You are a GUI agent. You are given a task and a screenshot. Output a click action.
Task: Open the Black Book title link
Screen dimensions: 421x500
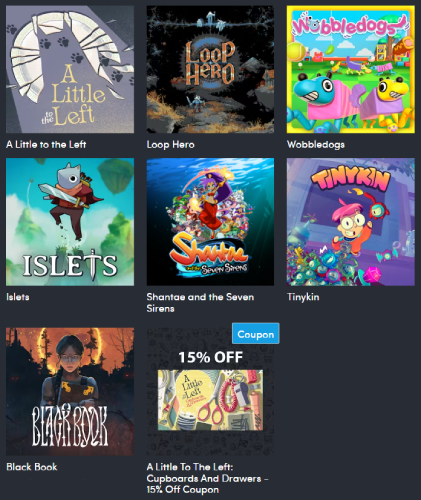coord(32,467)
